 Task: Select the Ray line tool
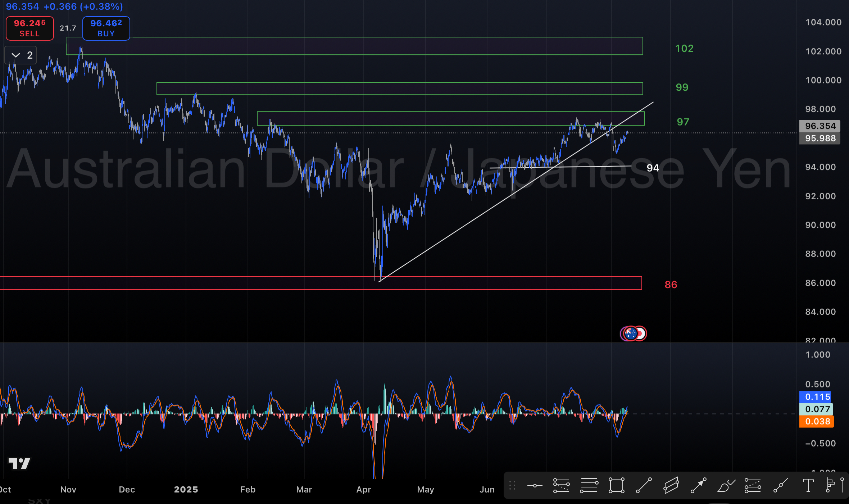[x=780, y=486]
